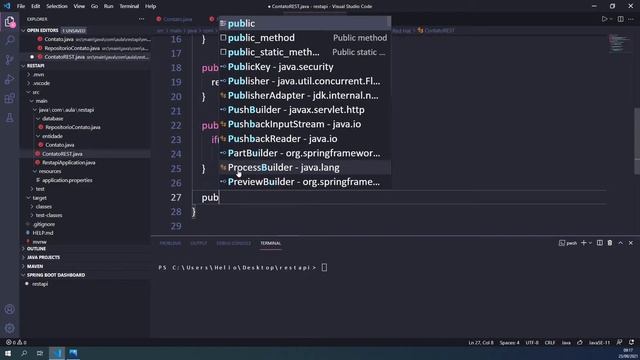
Task: Pick ProcessBuilder - java.lang suggestion
Action: click(304, 167)
